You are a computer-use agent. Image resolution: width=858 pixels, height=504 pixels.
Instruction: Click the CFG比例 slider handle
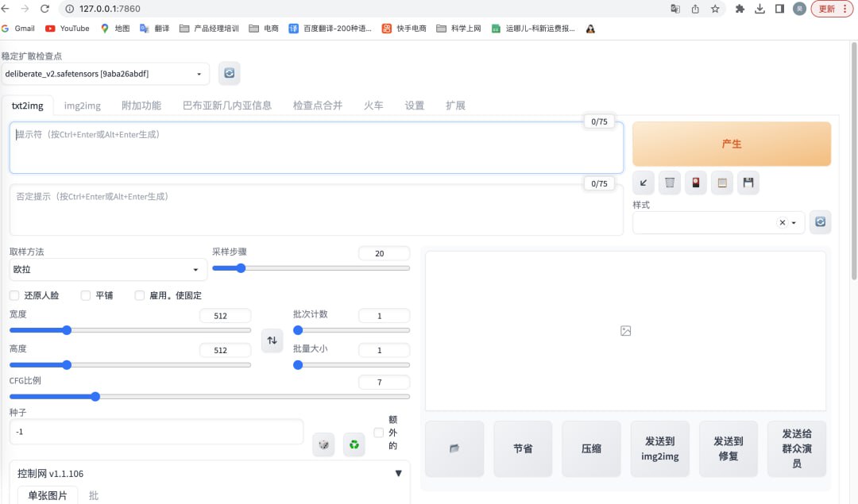click(95, 396)
